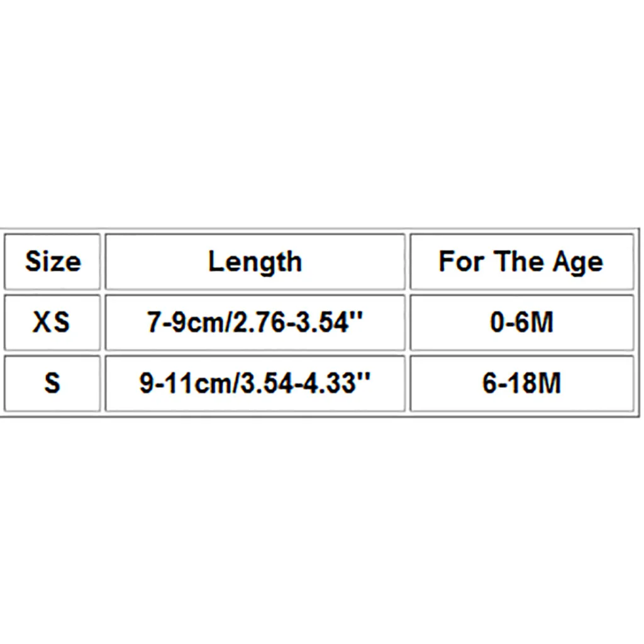Click the 3.54-4.33'' inch measurement text
This screenshot has height=644, width=644.
(x=305, y=383)
